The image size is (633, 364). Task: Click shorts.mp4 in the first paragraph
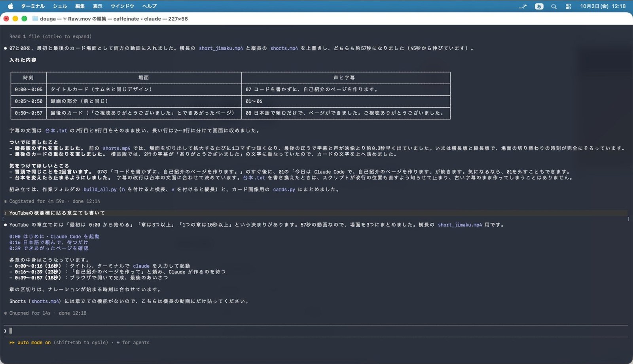(284, 48)
